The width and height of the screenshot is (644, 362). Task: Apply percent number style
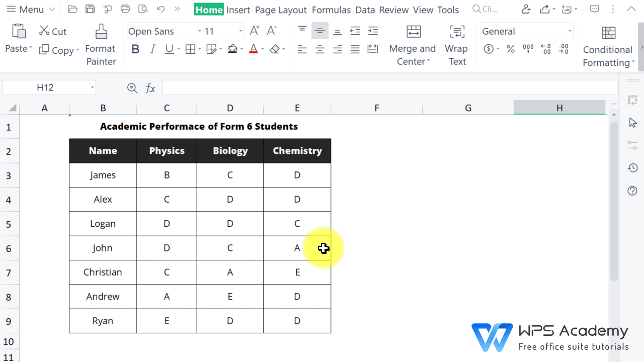510,49
